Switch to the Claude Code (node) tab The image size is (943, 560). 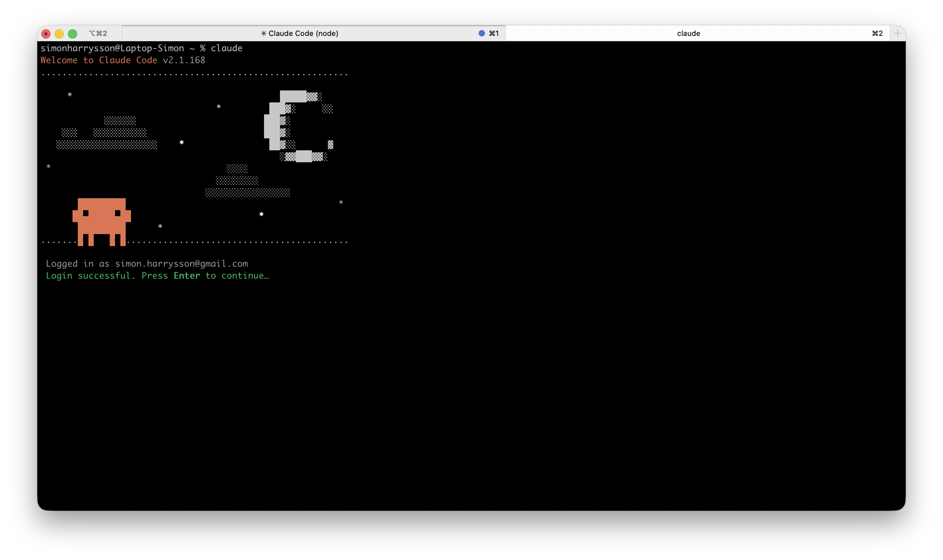click(x=314, y=33)
